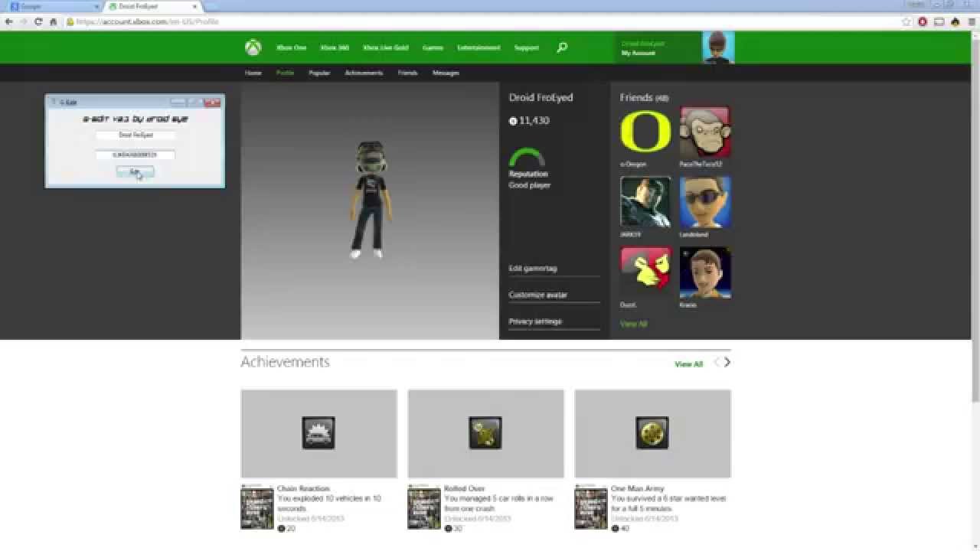Click the account gamerpic in header
Image resolution: width=980 pixels, height=551 pixels.
pyautogui.click(x=718, y=47)
